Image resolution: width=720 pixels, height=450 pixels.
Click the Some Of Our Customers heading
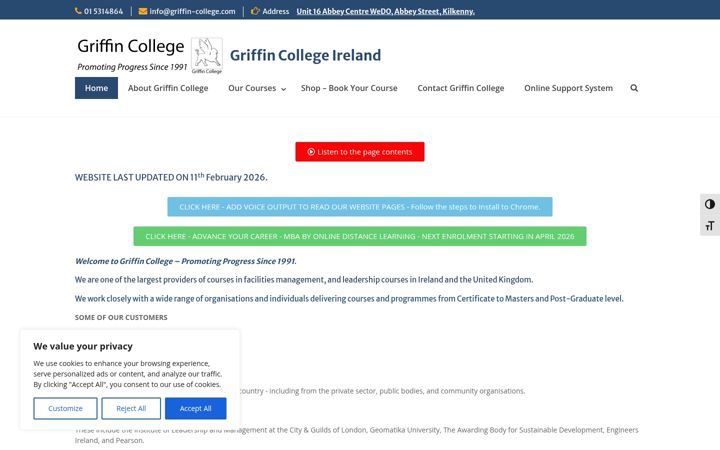[121, 317]
